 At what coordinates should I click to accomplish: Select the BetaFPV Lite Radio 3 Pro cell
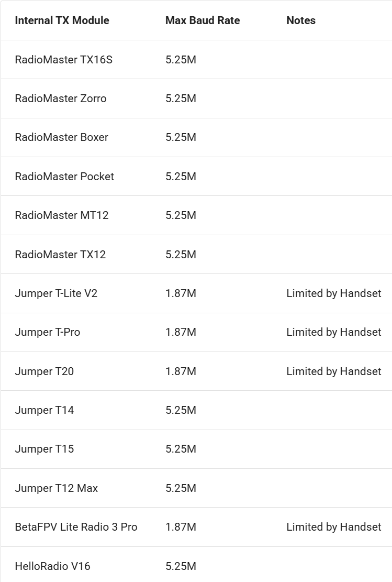pos(76,527)
